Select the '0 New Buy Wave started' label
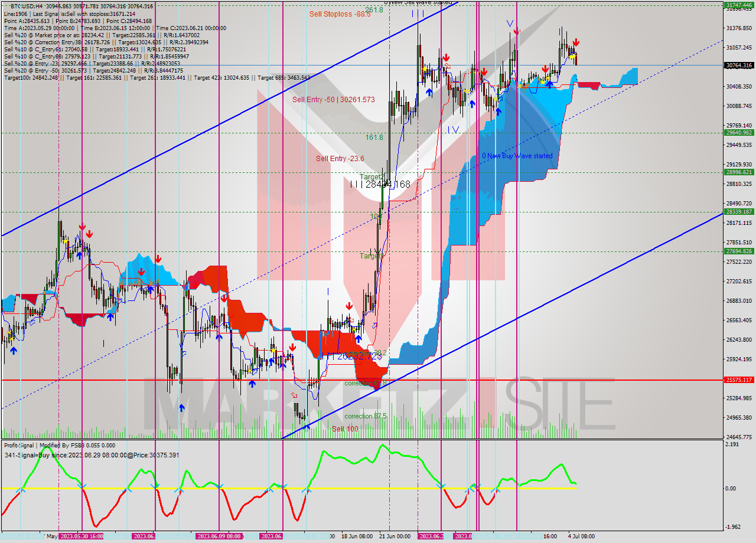The image size is (756, 543). [x=517, y=156]
